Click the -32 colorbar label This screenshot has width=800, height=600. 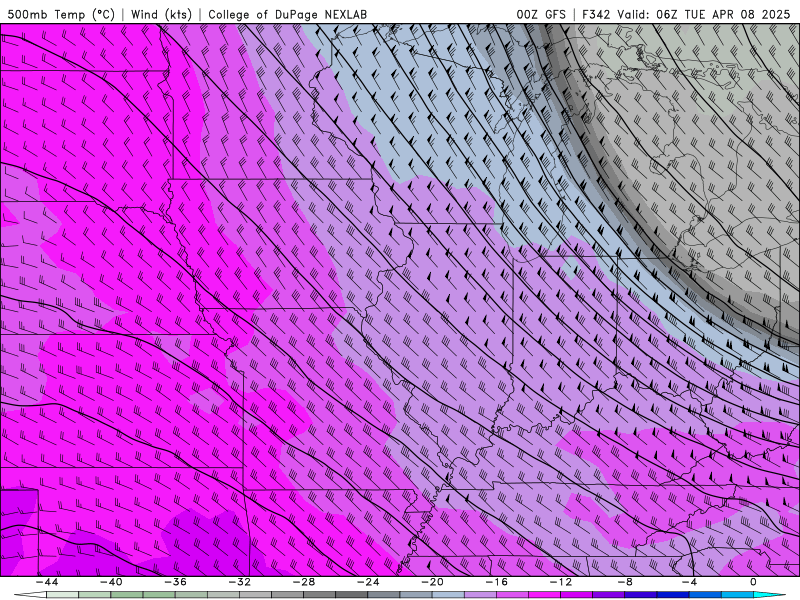pos(239,582)
